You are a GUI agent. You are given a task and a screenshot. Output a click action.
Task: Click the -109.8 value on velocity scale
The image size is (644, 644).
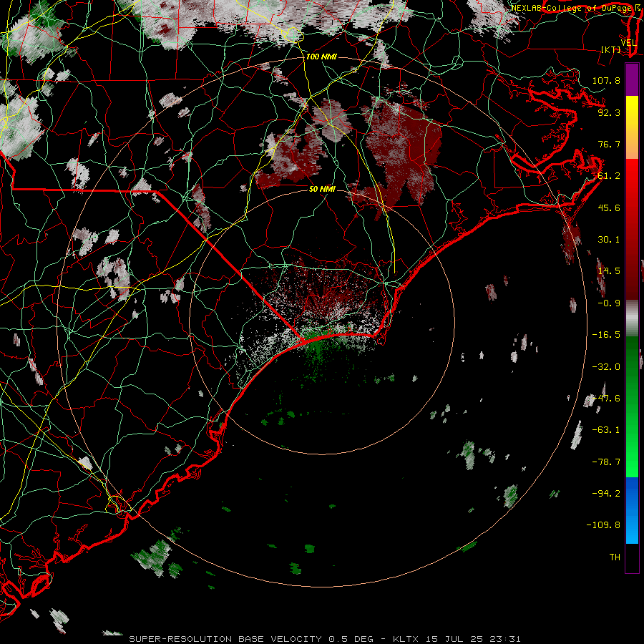click(x=603, y=525)
